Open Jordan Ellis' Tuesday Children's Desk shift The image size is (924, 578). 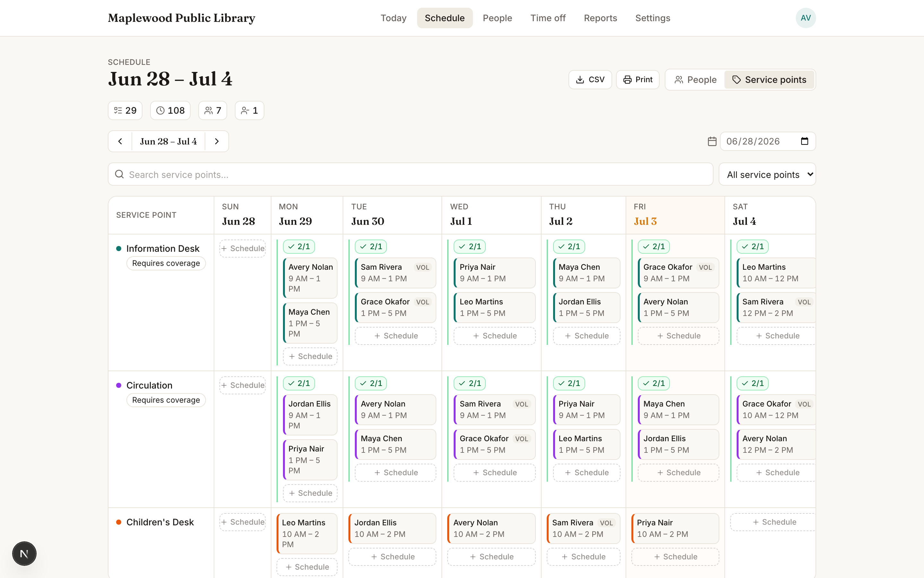[392, 528]
